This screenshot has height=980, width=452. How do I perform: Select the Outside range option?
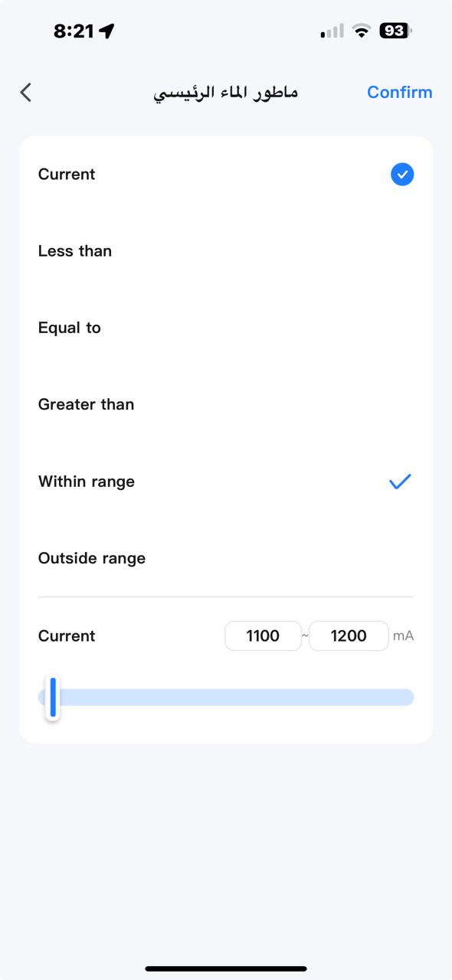click(226, 558)
